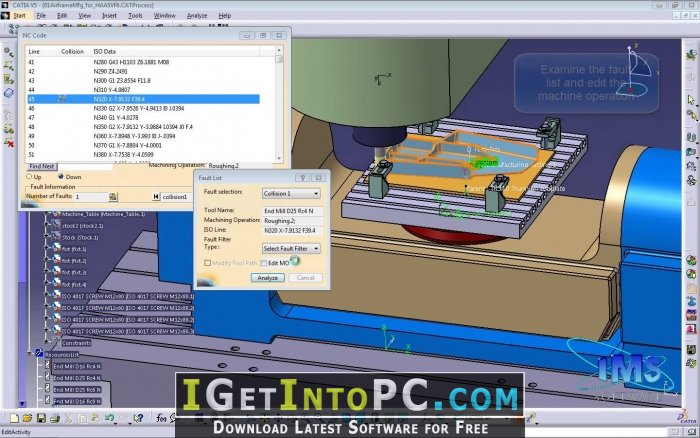Click the Find Next search input field
700x438 pixels.
click(85, 166)
